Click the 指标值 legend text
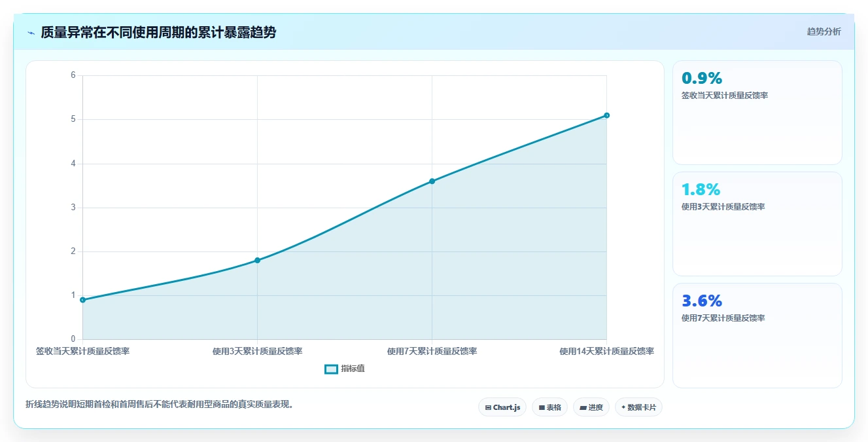This screenshot has height=442, width=868. 353,369
